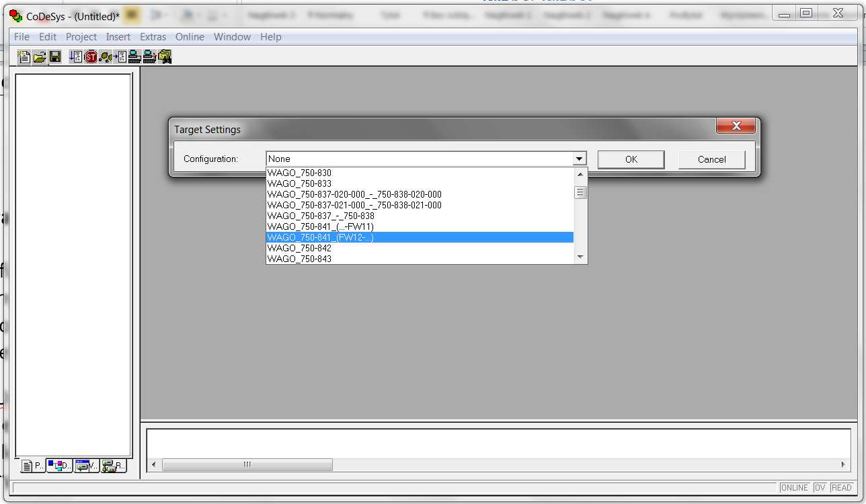Click the Save floppy disk icon
Image resolution: width=866 pixels, height=504 pixels.
pyautogui.click(x=55, y=56)
